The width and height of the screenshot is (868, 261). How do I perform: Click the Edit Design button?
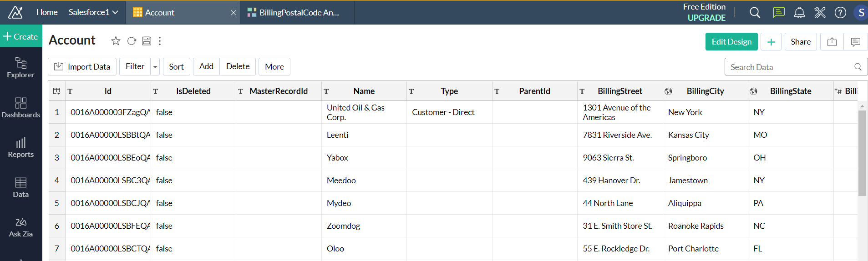coord(731,42)
